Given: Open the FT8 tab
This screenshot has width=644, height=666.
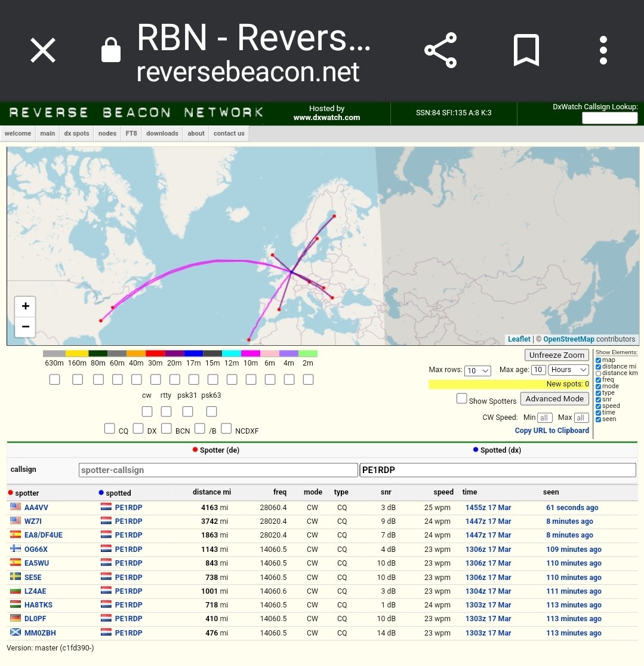Looking at the screenshot, I should point(131,133).
